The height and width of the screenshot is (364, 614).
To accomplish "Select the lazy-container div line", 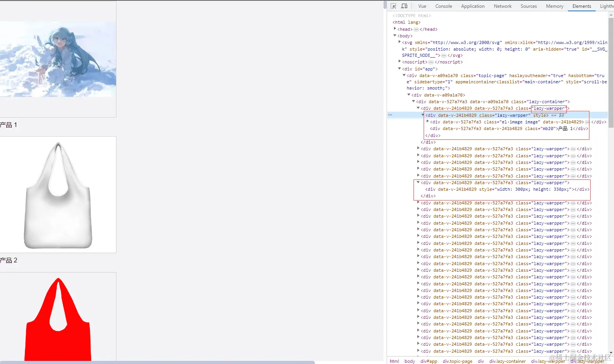I will (x=493, y=102).
